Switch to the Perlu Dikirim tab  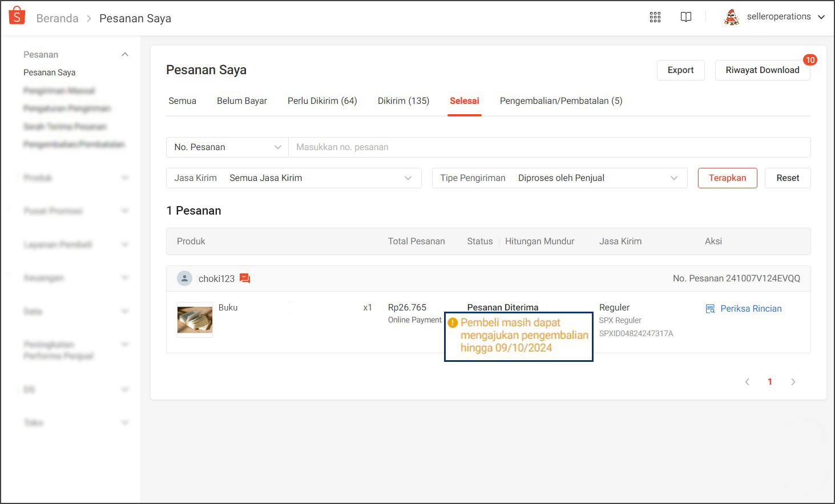322,101
